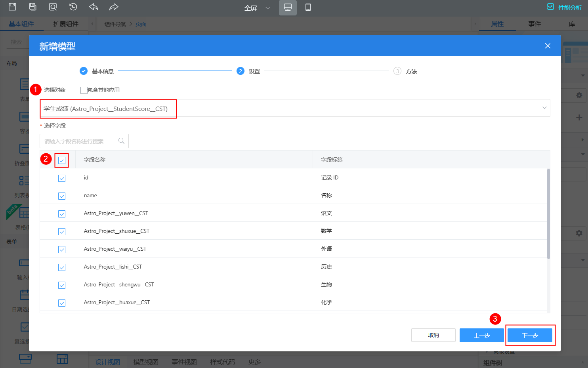Click 页面 breadcrumb link
Screen dimensions: 588x368
141,24
